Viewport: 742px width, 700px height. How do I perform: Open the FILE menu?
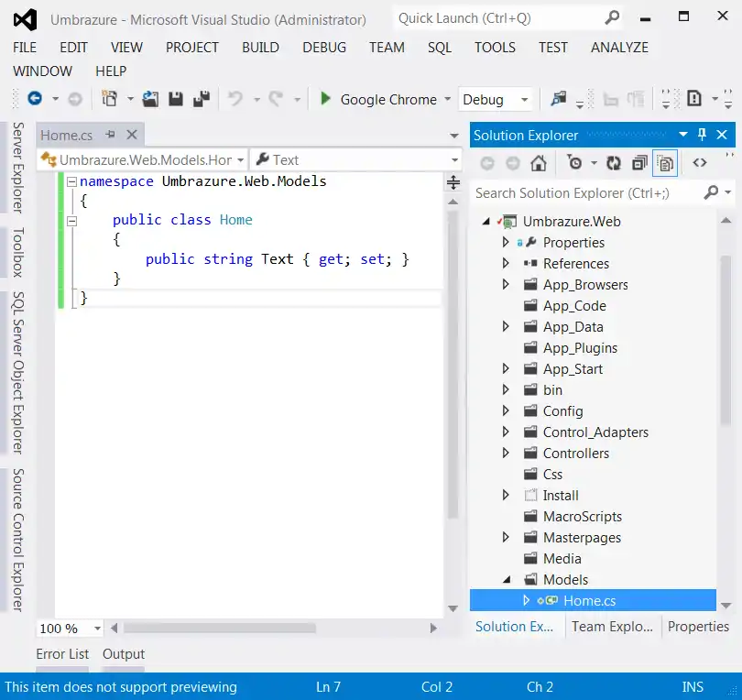tap(25, 48)
